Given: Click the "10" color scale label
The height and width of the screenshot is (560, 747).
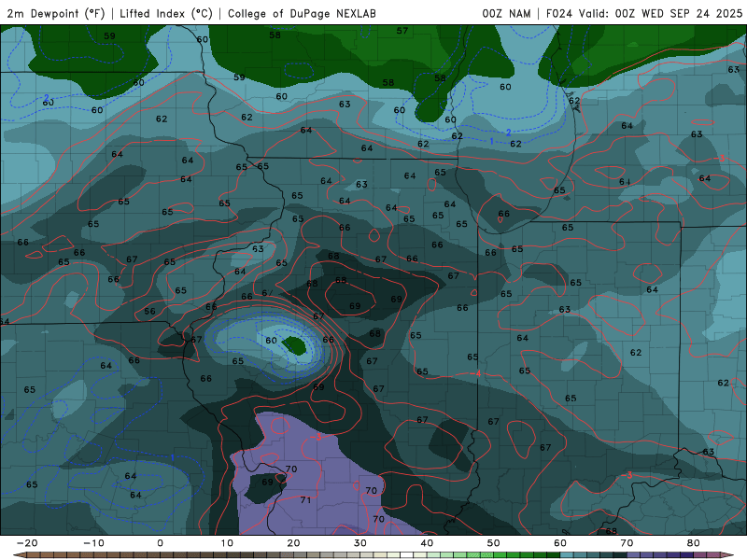Looking at the screenshot, I should point(227,543).
